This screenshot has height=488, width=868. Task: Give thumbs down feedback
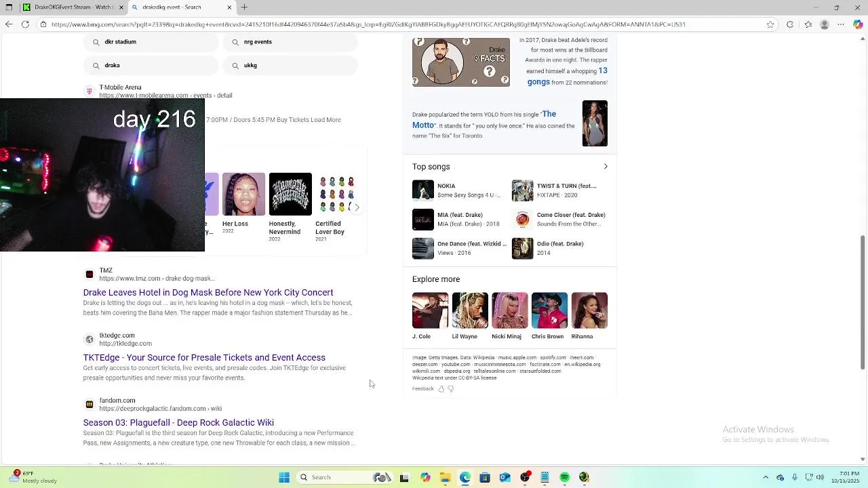point(451,389)
